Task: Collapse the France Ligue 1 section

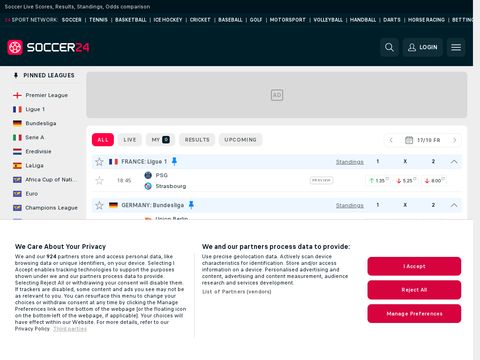Action: [x=454, y=162]
